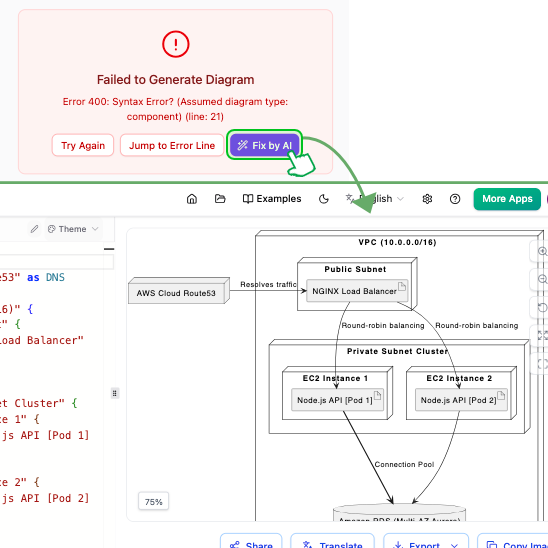The image size is (548, 548).
Task: Click the zoom out magnifier icon
Action: click(x=542, y=279)
